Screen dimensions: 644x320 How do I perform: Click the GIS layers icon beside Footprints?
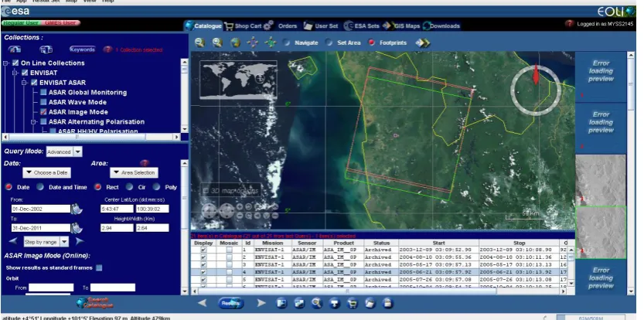423,43
